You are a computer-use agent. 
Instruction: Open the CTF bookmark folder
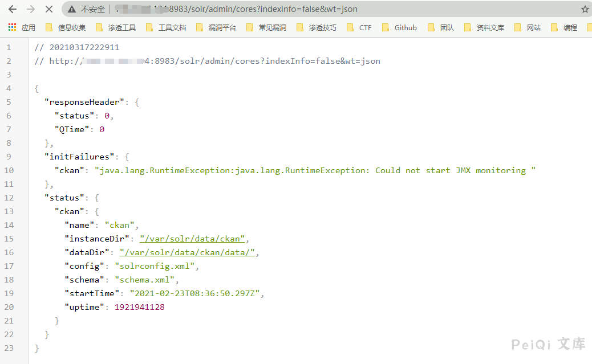[x=359, y=27]
